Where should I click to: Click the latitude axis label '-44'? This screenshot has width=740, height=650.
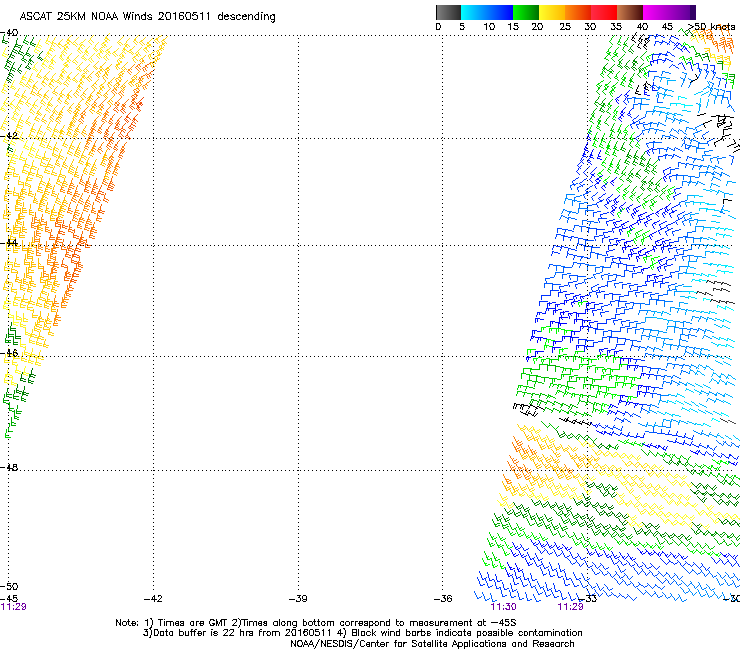click(x=9, y=243)
